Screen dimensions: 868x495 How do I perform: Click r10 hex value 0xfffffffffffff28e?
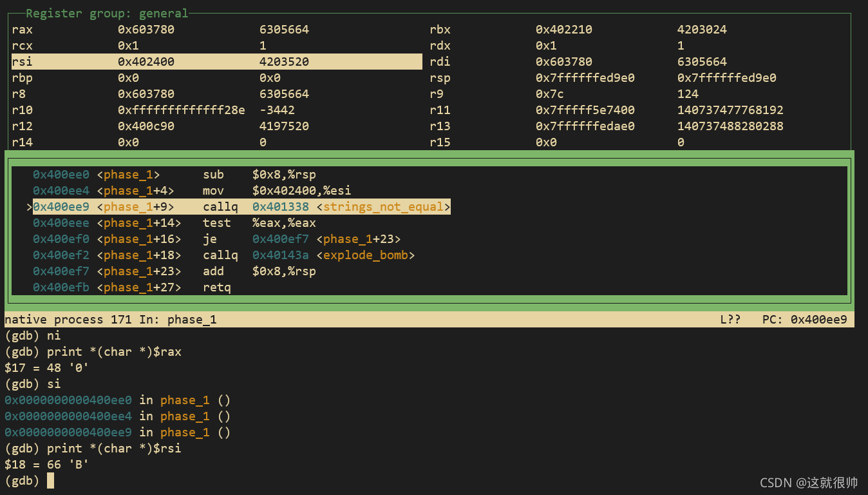click(x=182, y=110)
